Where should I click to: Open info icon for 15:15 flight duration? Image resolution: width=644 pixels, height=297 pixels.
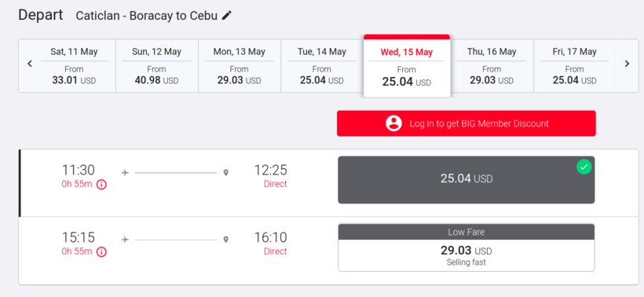pos(101,251)
